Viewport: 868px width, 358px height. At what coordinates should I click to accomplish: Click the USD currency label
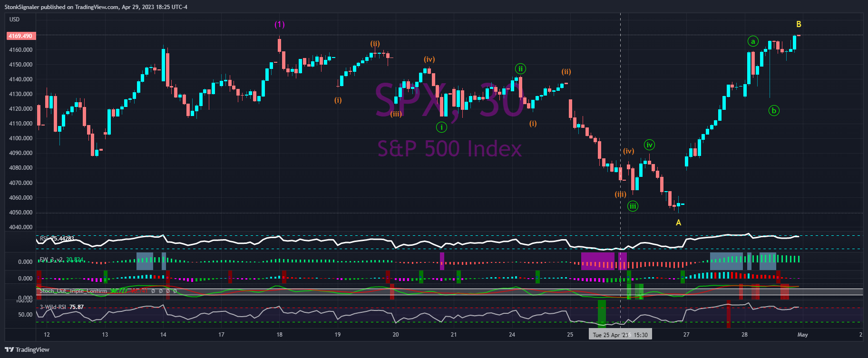pyautogui.click(x=15, y=19)
